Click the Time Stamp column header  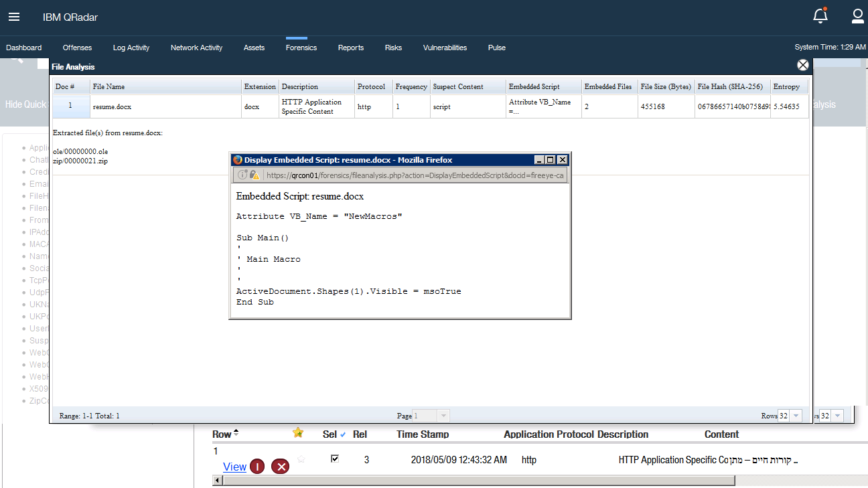(423, 434)
